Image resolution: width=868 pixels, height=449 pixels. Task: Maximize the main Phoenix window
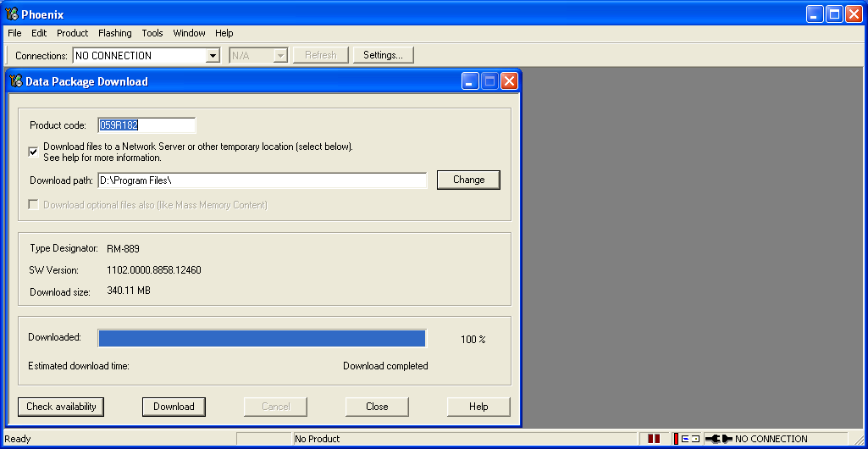(834, 14)
